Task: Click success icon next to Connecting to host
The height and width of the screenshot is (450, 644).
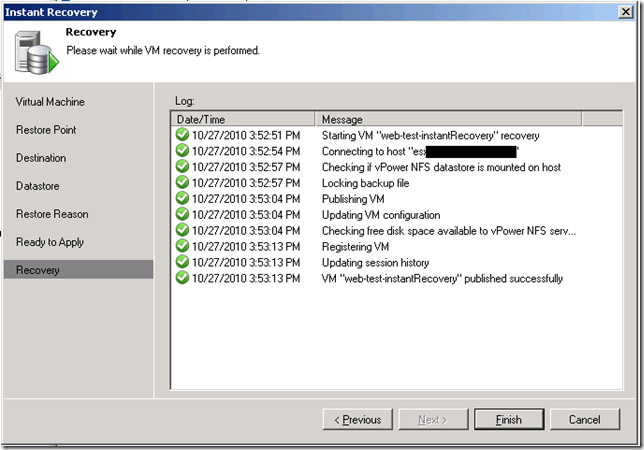Action: pyautogui.click(x=181, y=150)
